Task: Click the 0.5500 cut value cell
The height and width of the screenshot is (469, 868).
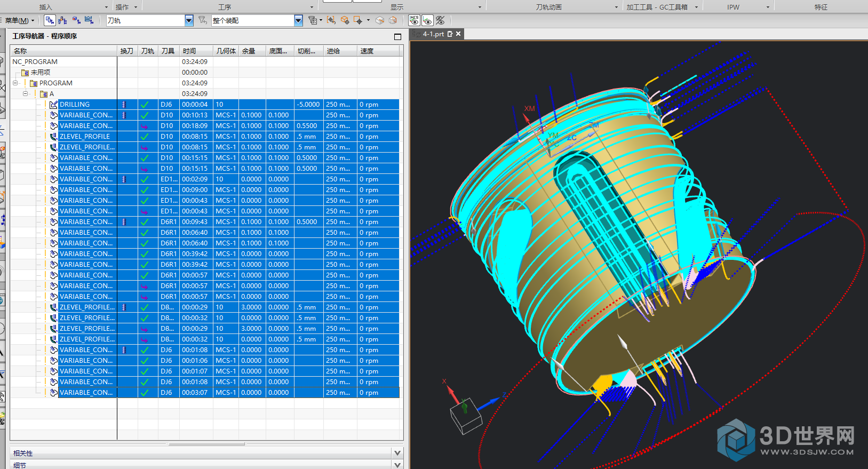Action: click(308, 126)
